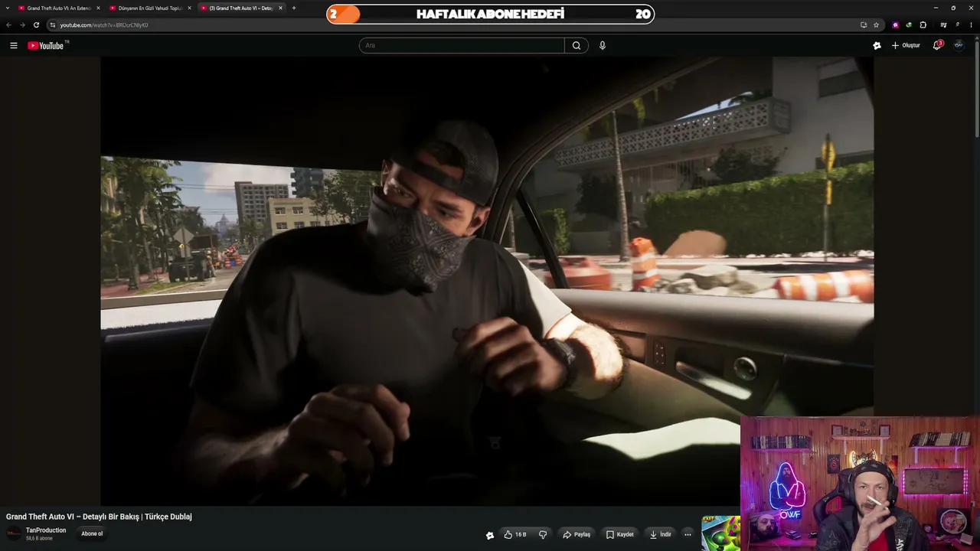Dislike the video with thumbs down
The image size is (980, 551).
[x=543, y=534]
